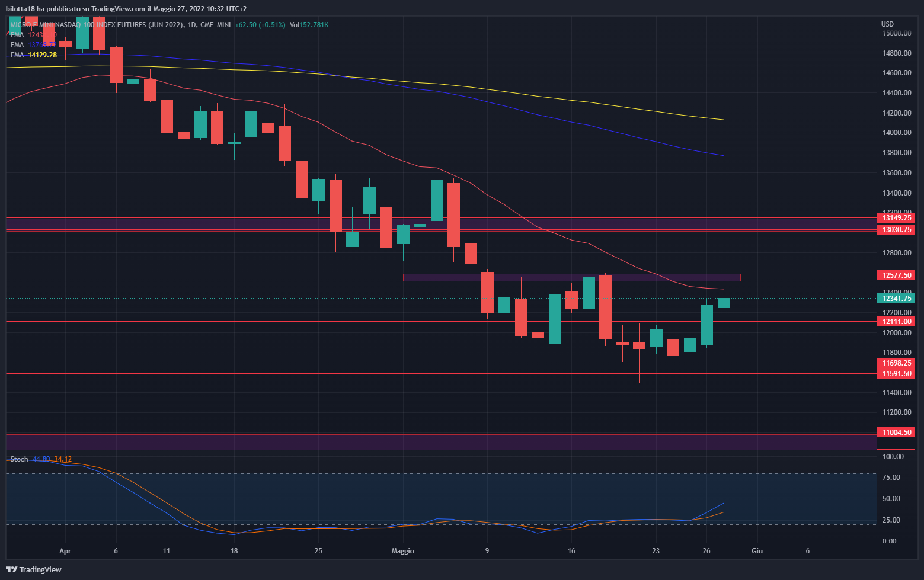Click the 11698.25 red price label
Image resolution: width=924 pixels, height=580 pixels.
896,363
